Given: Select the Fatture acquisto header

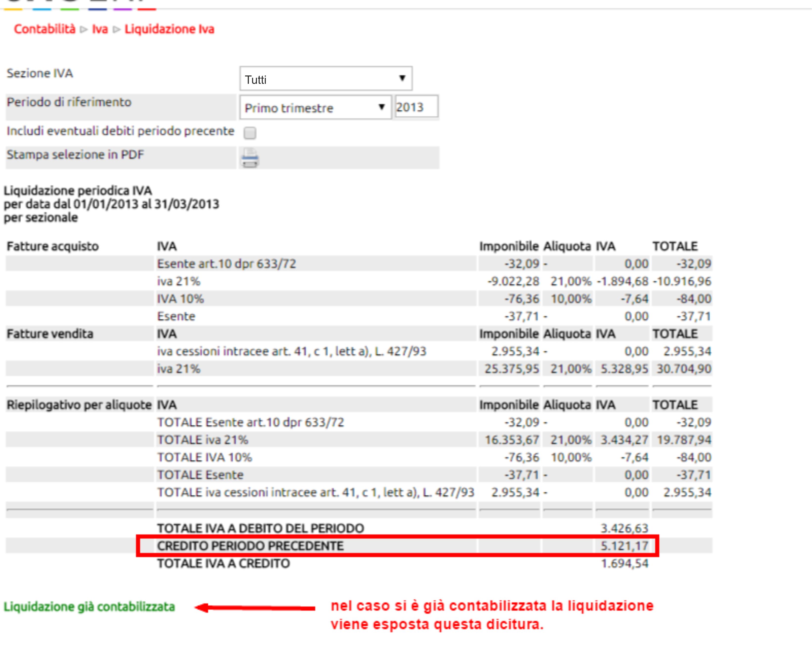Looking at the screenshot, I should (x=53, y=246).
